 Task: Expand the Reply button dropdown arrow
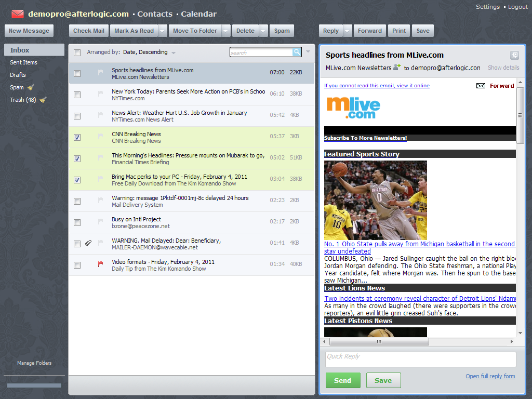coord(348,31)
